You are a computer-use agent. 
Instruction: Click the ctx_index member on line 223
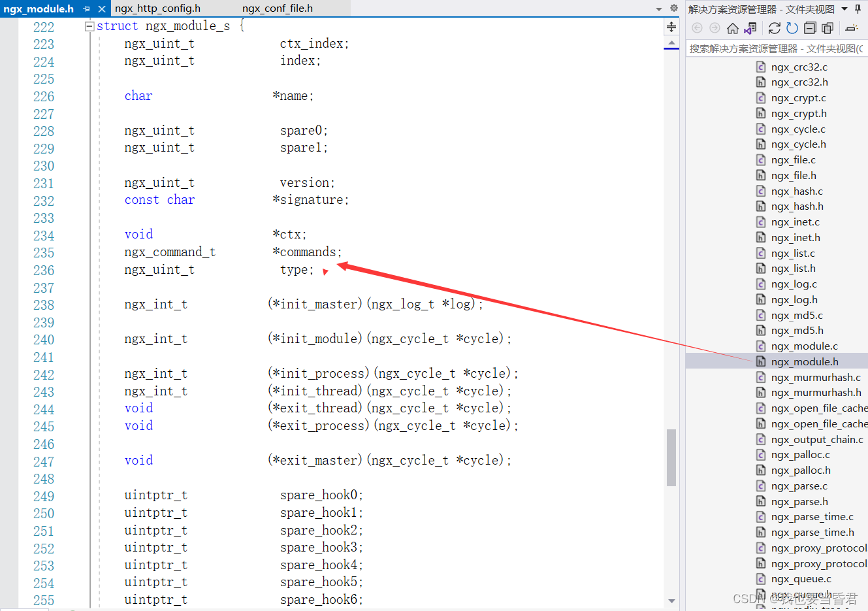pos(315,44)
